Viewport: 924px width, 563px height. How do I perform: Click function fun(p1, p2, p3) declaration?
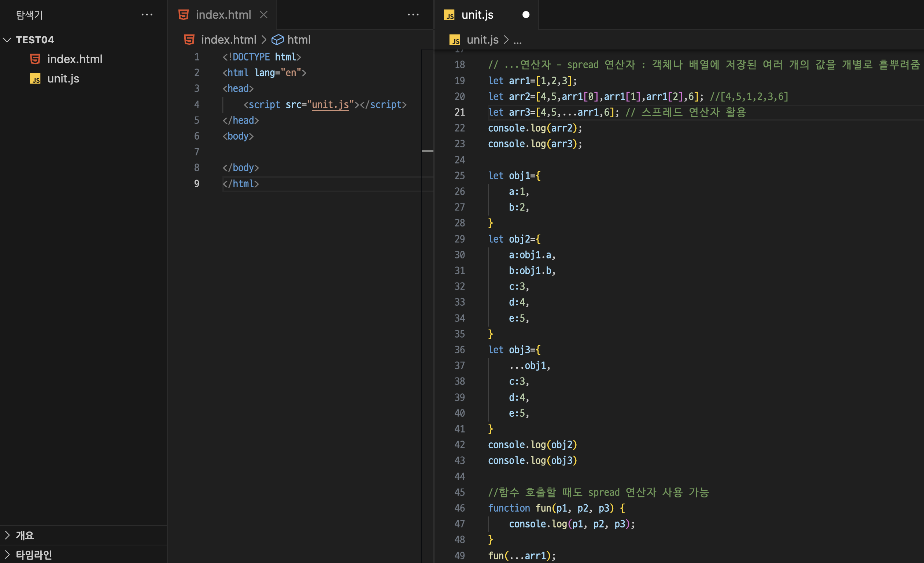click(557, 508)
